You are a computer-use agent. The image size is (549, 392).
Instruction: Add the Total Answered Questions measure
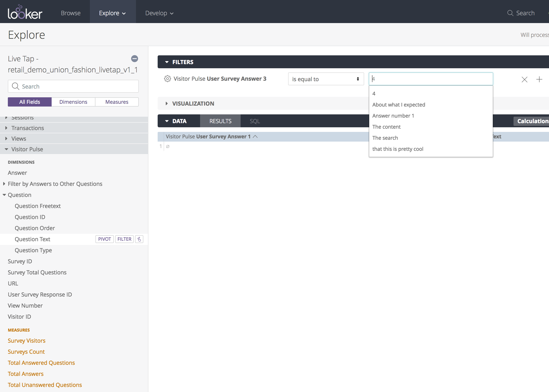point(41,363)
